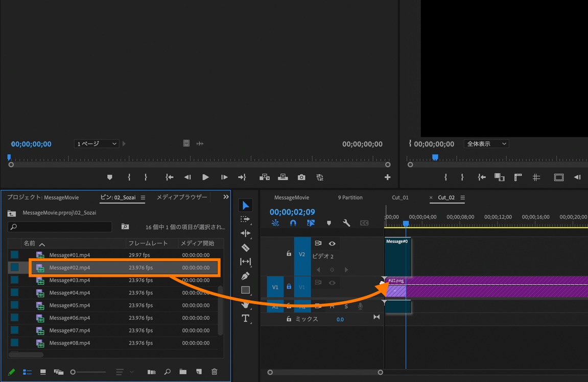
Task: Toggle lock on V2 video track
Action: (x=289, y=254)
